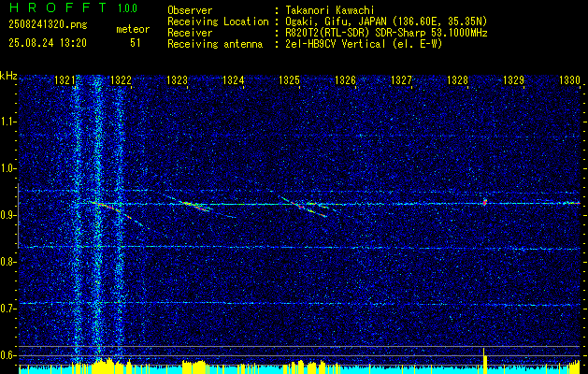Click the 1325 time marker

[x=289, y=80]
